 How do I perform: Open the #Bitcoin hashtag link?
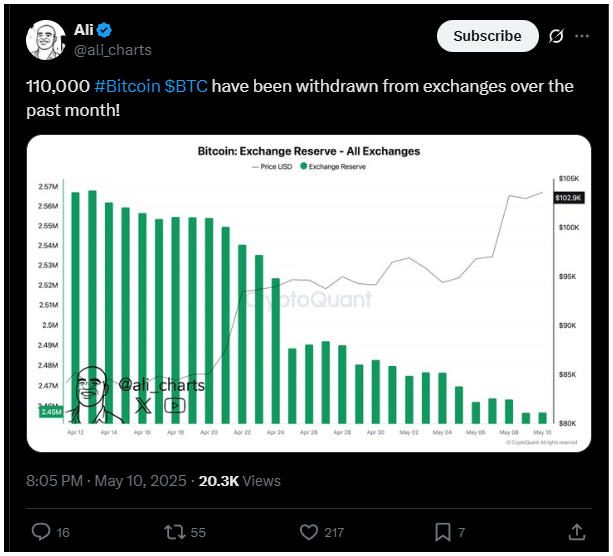(127, 86)
